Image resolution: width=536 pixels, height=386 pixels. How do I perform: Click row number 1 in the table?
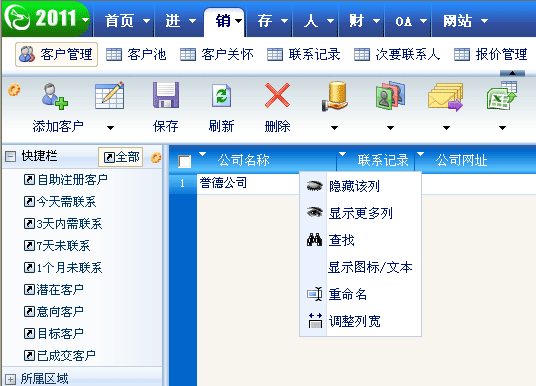[x=183, y=184]
